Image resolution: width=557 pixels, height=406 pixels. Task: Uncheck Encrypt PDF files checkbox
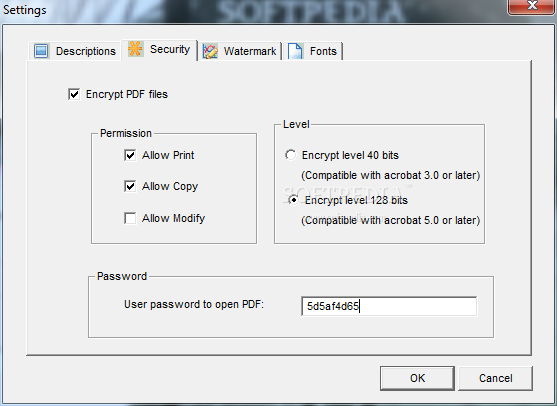(74, 94)
